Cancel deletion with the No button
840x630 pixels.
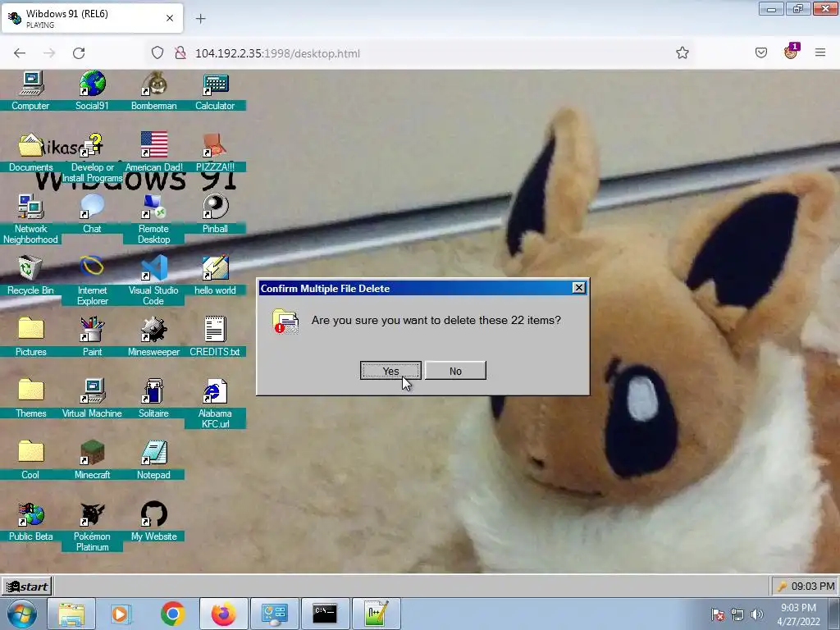click(x=455, y=371)
